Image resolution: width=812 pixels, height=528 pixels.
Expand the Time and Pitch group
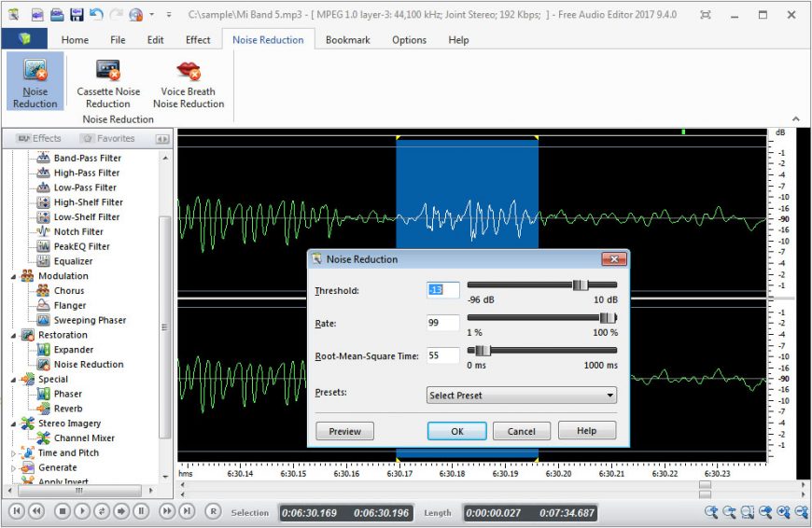click(14, 453)
